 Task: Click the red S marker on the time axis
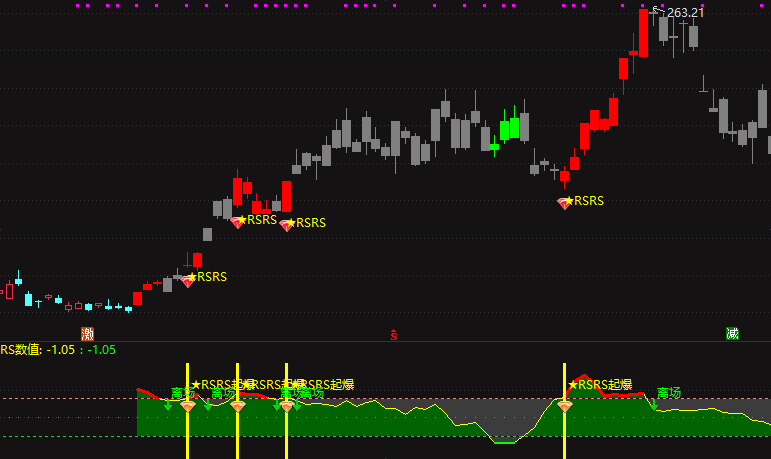click(393, 335)
